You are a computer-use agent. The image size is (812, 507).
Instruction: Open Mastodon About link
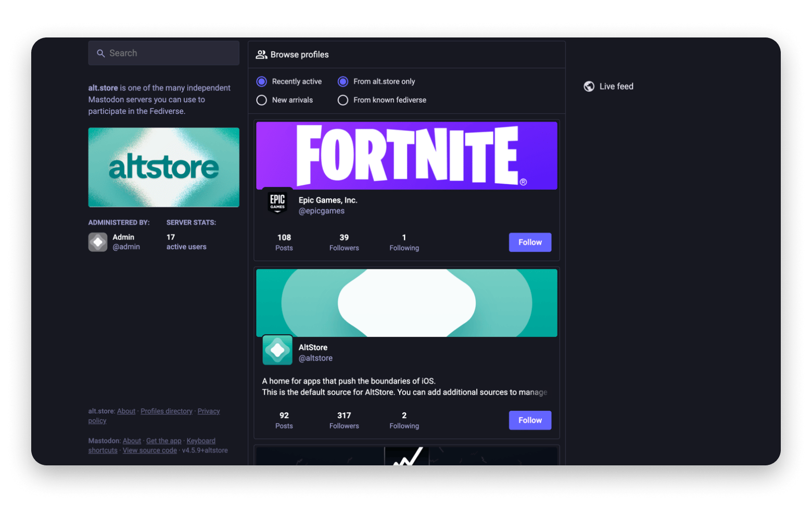pyautogui.click(x=132, y=441)
